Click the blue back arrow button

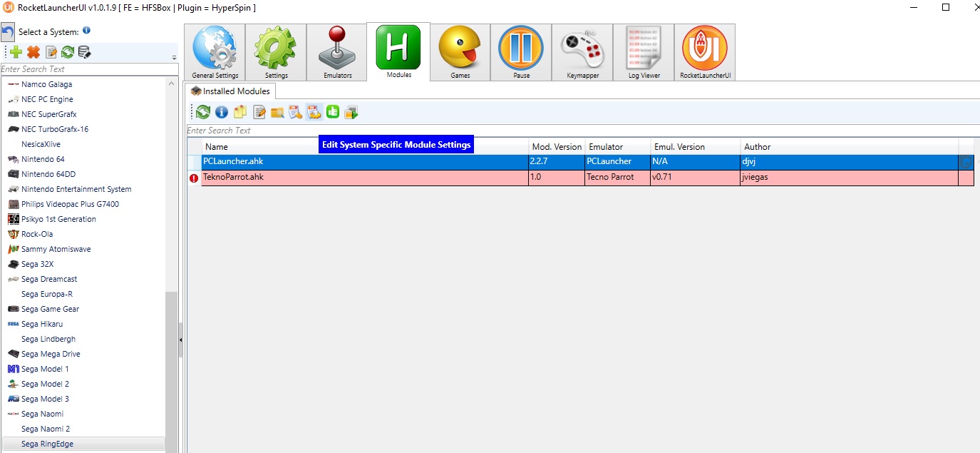(8, 32)
